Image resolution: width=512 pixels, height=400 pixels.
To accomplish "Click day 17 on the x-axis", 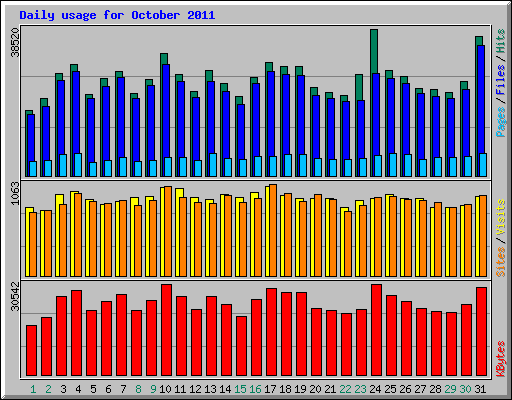I will click(x=270, y=389).
